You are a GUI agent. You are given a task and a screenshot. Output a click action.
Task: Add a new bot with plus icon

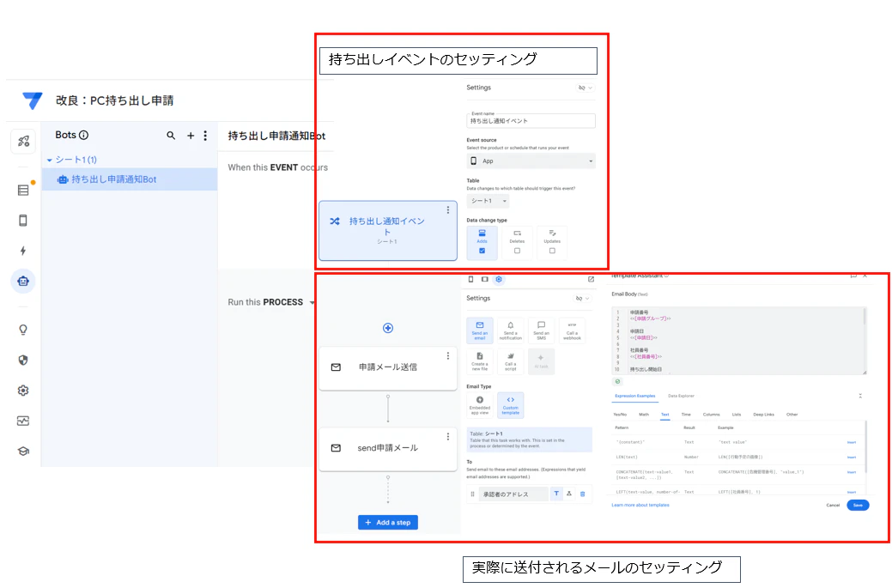(191, 136)
